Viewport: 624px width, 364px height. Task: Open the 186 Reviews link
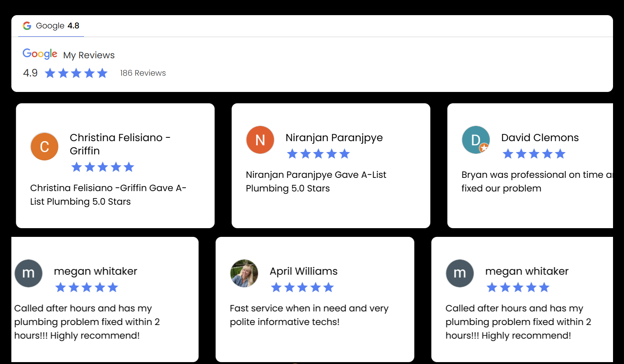142,73
